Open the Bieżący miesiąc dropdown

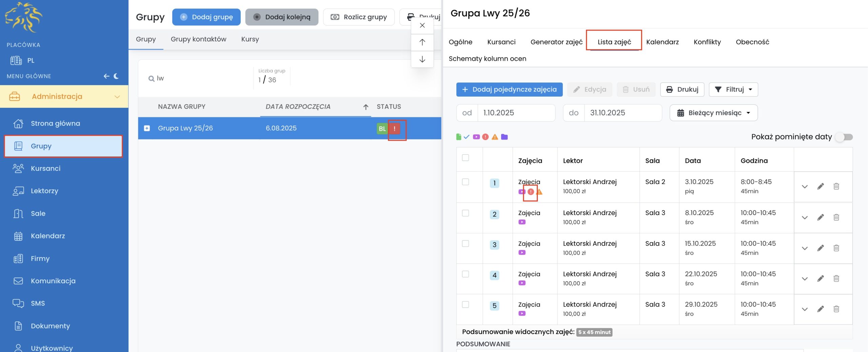point(713,113)
